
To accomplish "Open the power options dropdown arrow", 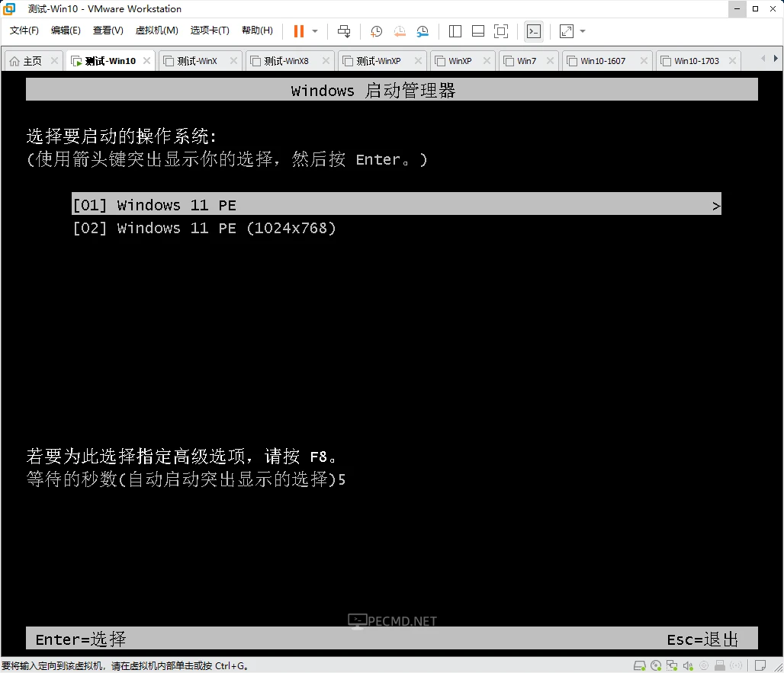I will tap(315, 31).
